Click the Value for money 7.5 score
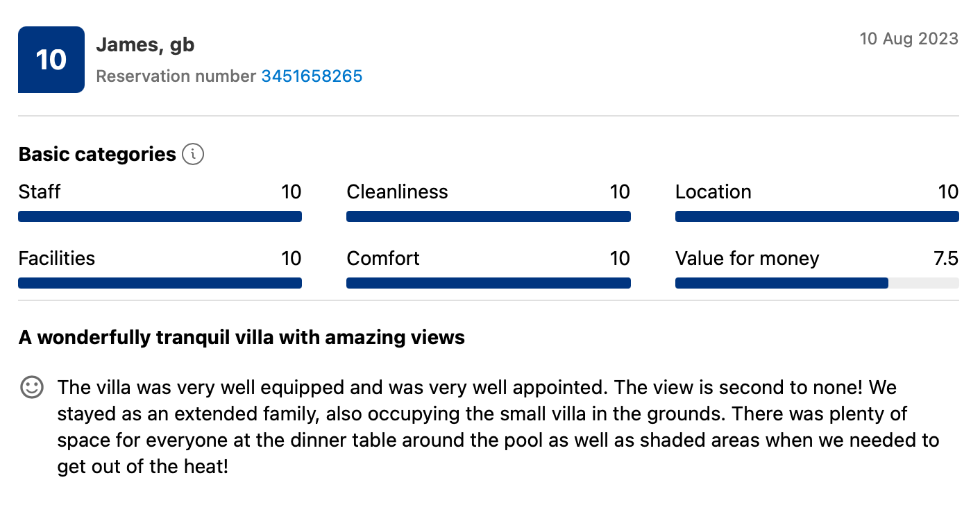980x505 pixels. tap(945, 259)
